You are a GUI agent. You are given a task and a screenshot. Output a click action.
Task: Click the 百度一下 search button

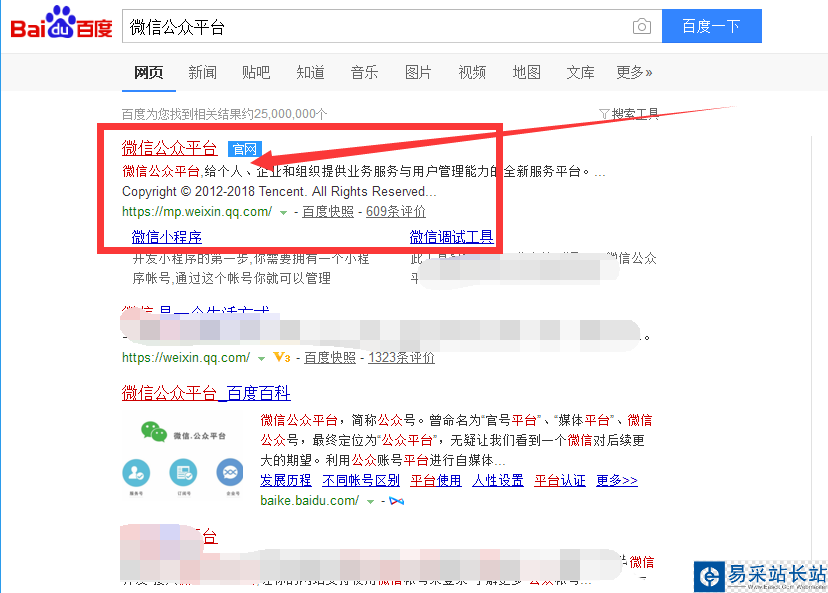tap(711, 26)
